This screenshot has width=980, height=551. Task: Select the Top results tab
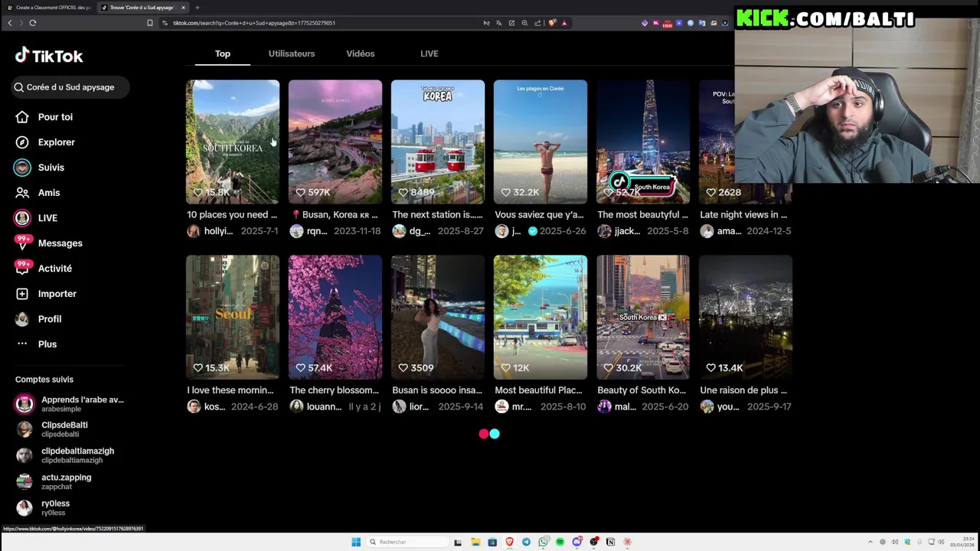pyautogui.click(x=223, y=54)
